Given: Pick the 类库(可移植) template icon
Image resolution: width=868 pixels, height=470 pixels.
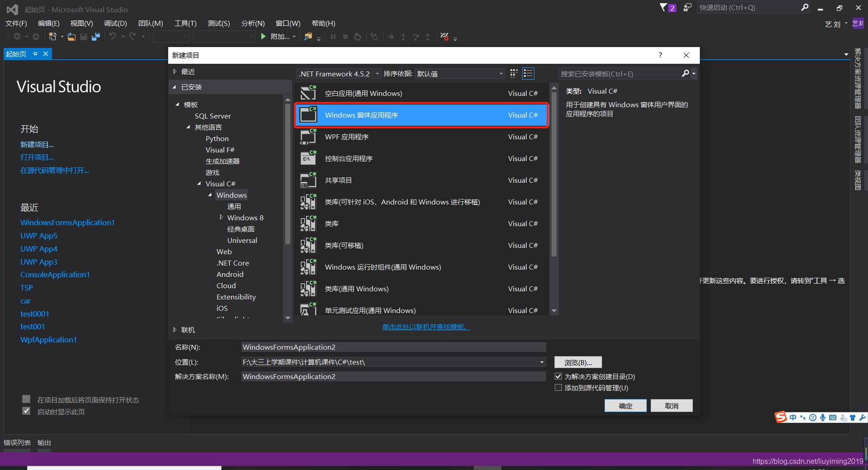Looking at the screenshot, I should pyautogui.click(x=309, y=245).
